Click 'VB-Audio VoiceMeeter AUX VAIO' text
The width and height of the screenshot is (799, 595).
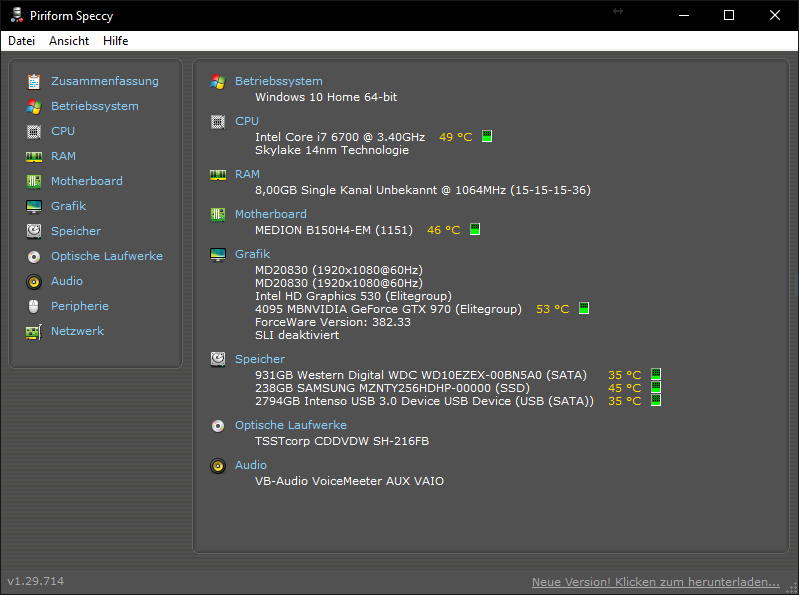[349, 481]
